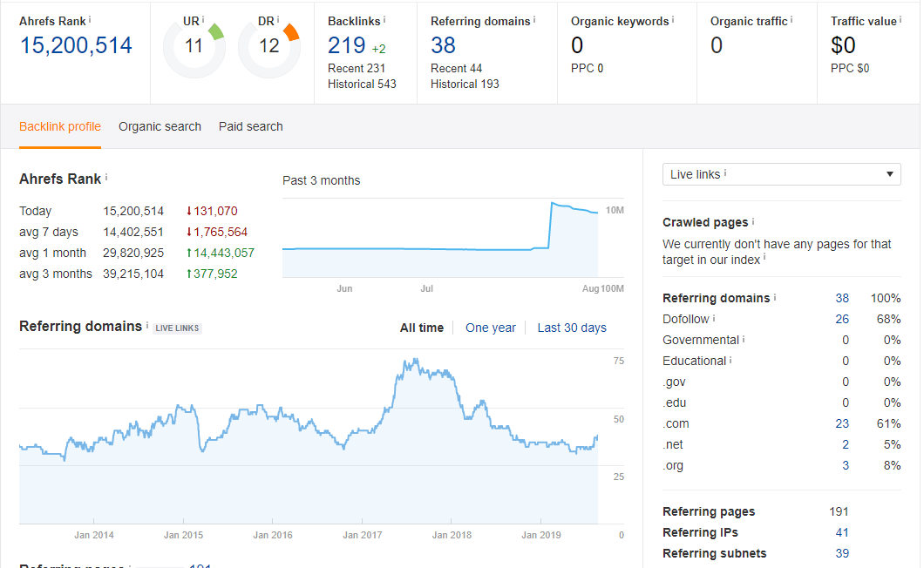Click the info icon beside Referring domains chart title

tap(147, 324)
